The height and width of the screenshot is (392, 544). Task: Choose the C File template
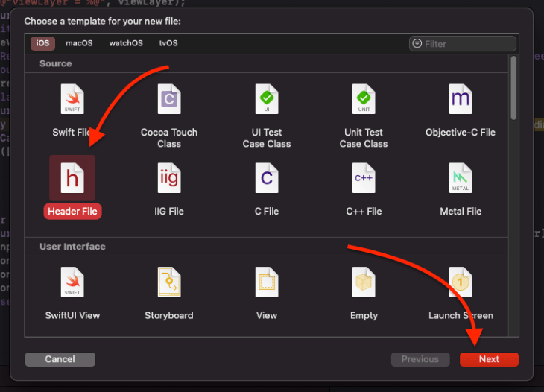[267, 179]
